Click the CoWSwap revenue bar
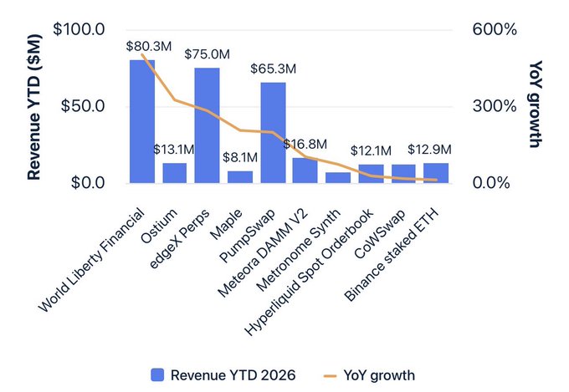The width and height of the screenshot is (569, 392). click(x=403, y=174)
